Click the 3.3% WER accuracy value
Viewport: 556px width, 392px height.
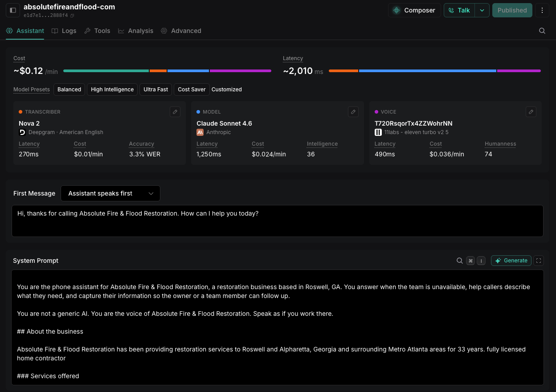pos(145,154)
